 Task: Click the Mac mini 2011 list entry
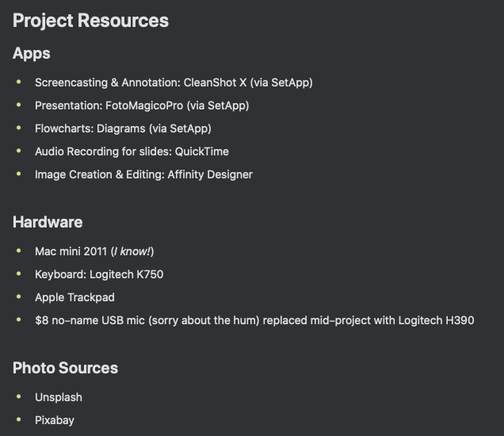click(94, 251)
